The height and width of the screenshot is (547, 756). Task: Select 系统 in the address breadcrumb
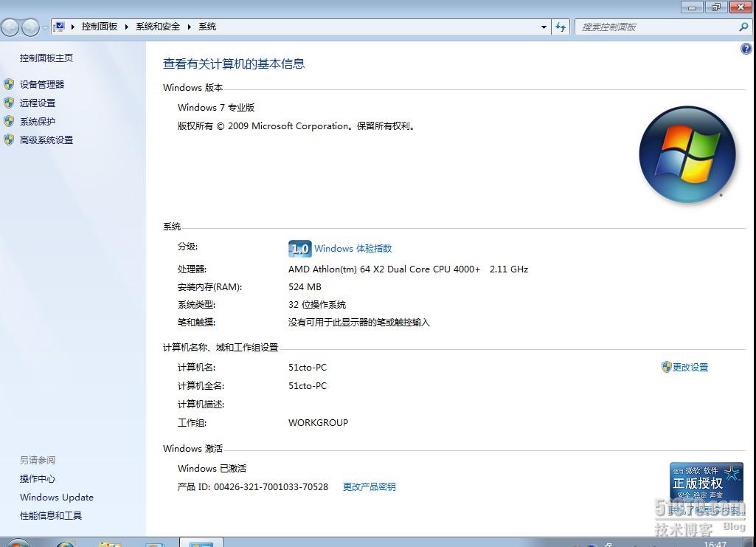coord(207,27)
